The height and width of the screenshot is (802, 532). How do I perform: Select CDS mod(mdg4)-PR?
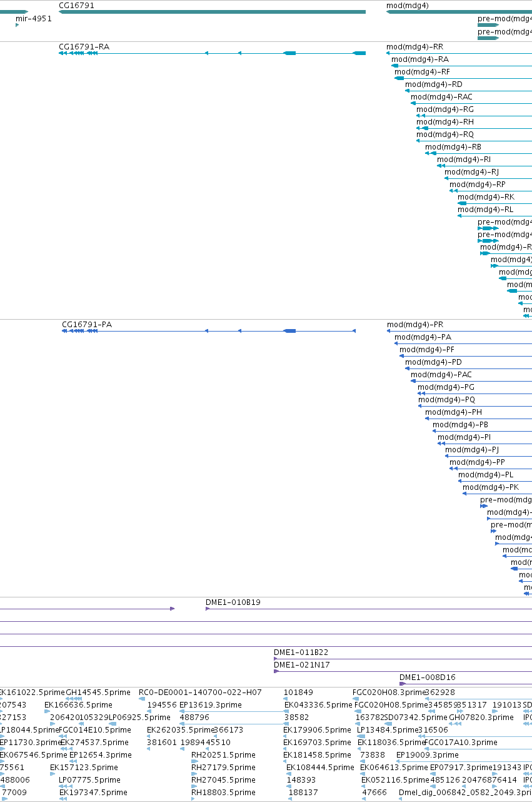pos(415,325)
